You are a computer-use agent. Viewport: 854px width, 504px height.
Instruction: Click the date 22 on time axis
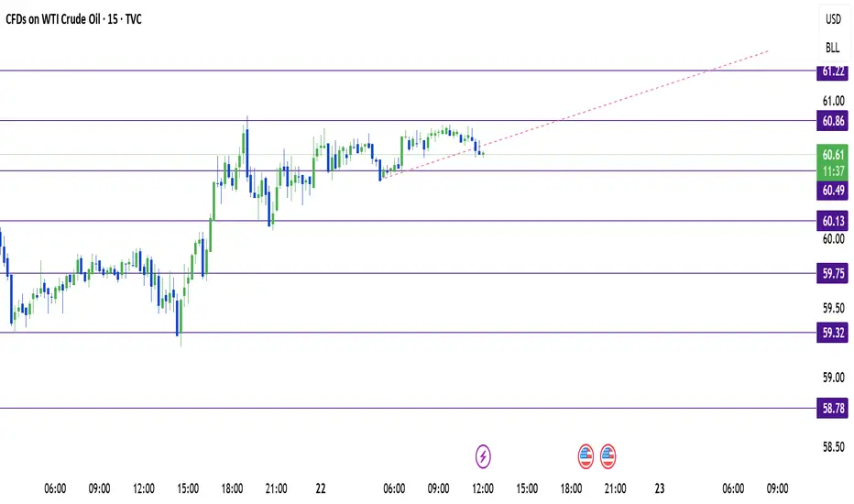[321, 488]
